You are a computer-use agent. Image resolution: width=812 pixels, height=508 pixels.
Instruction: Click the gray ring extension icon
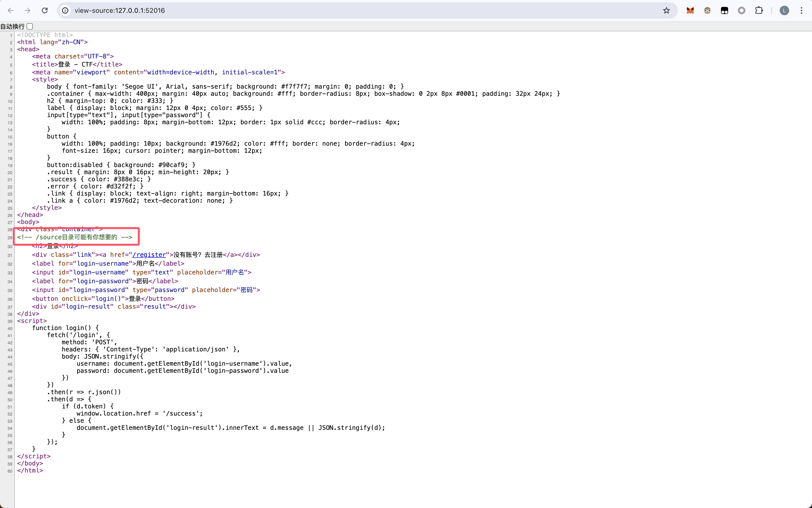pyautogui.click(x=741, y=10)
